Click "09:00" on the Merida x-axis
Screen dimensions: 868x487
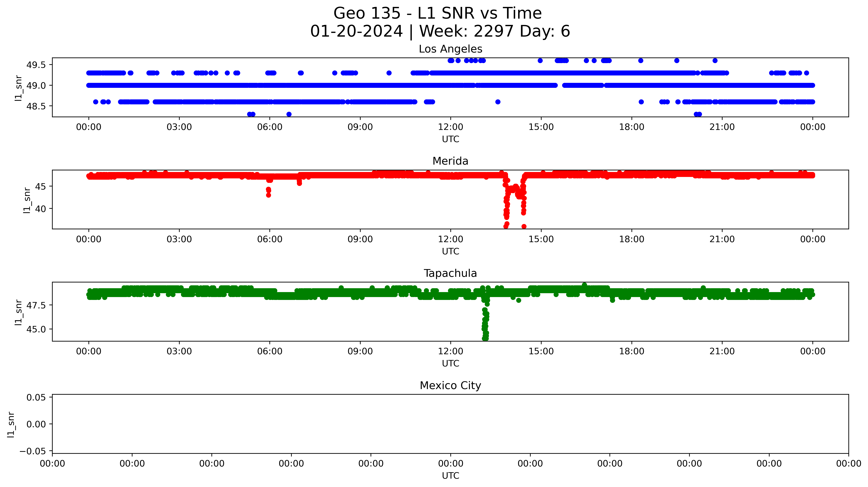[360, 239]
